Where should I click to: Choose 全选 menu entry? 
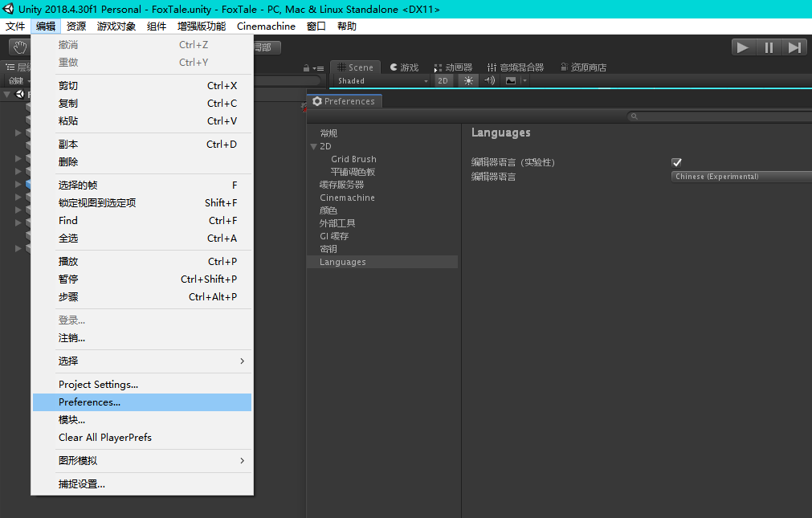tap(142, 239)
